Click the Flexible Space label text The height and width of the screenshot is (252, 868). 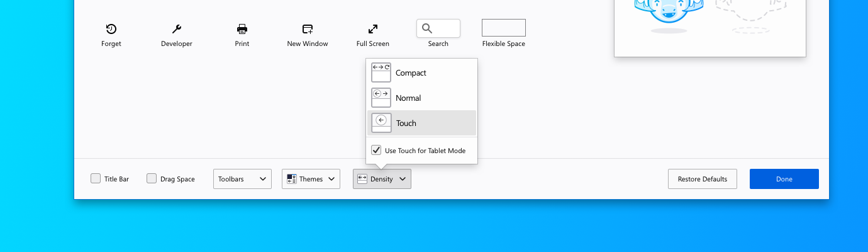click(504, 44)
